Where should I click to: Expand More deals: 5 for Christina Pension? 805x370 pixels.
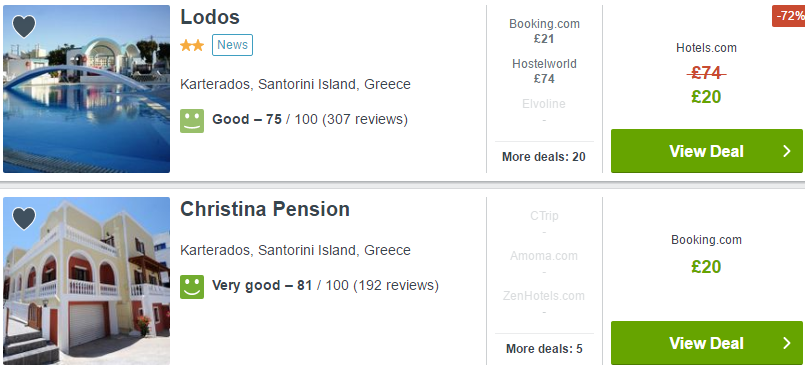click(544, 349)
